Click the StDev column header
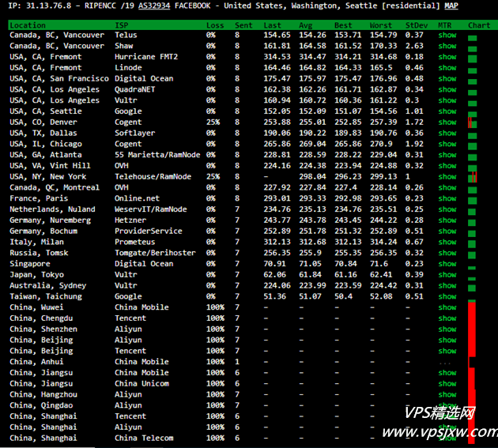 click(x=417, y=25)
